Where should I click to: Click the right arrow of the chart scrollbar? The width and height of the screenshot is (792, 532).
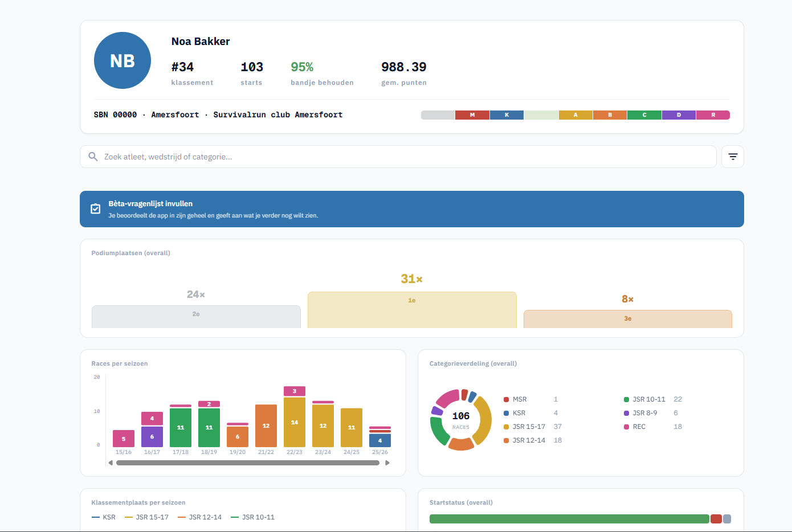click(x=387, y=463)
